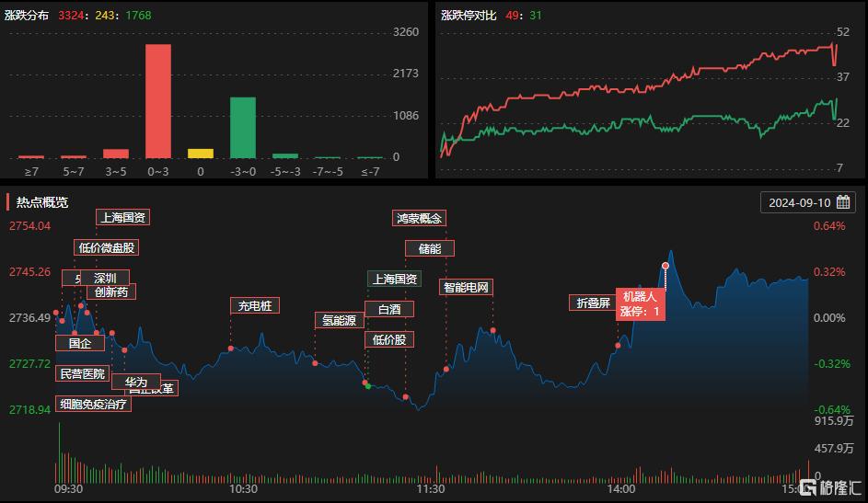The height and width of the screenshot is (503, 868).
Task: Open the 储能 hotspot label
Action: pyautogui.click(x=430, y=248)
